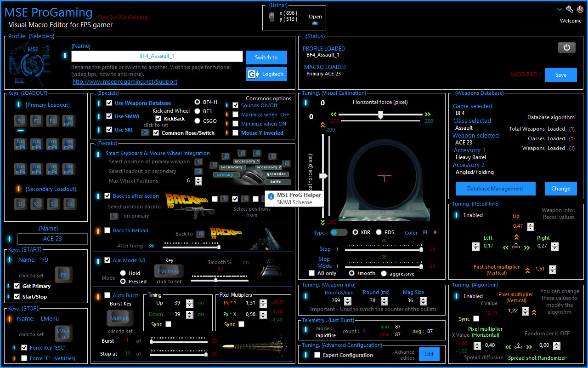Click the F9 key in Keys START panel
The image size is (588, 368).
[63, 275]
